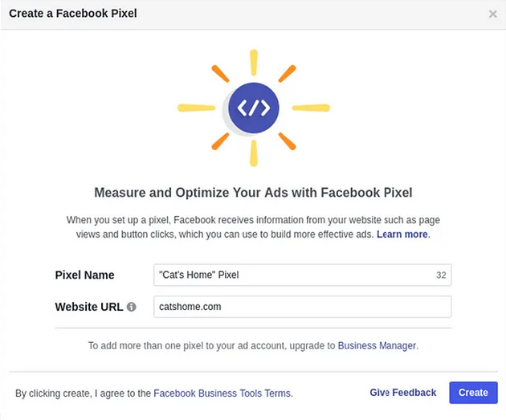
Task: Focus the Pixel Name text field
Action: [x=302, y=275]
